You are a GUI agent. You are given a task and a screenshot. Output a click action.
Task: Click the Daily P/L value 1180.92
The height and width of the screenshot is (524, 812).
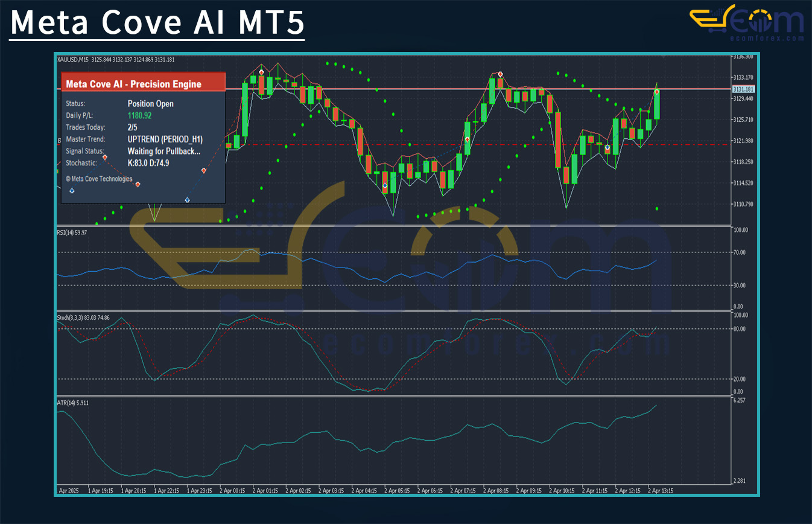pos(139,115)
